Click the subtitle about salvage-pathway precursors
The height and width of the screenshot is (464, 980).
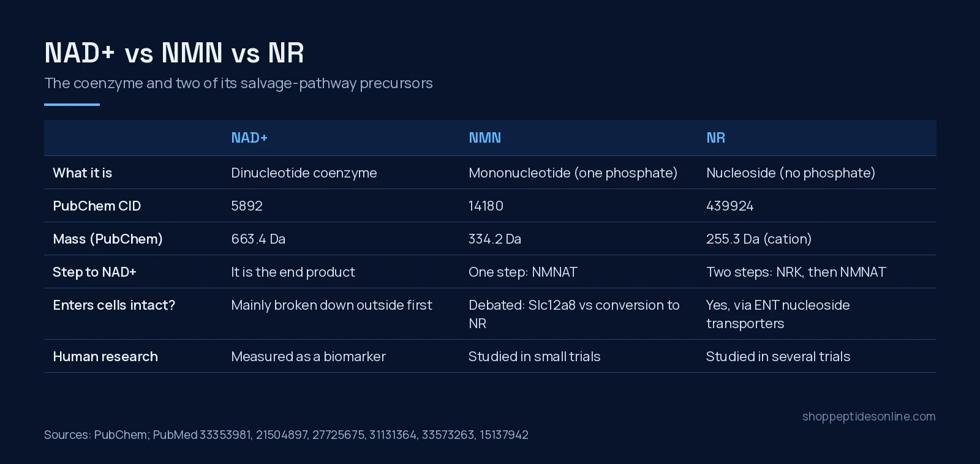(238, 83)
